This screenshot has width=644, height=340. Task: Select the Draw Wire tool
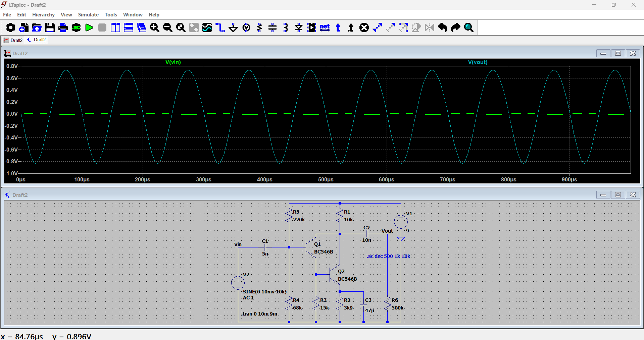[x=220, y=27]
